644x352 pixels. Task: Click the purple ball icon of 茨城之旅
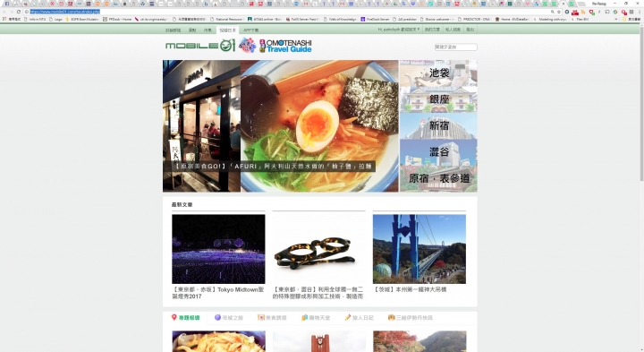(217, 317)
